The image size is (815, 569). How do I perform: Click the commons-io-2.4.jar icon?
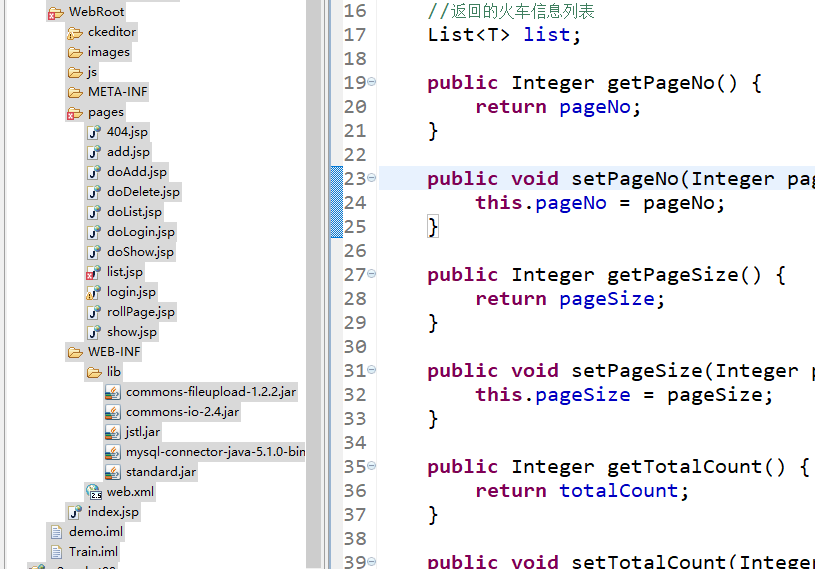coord(113,413)
